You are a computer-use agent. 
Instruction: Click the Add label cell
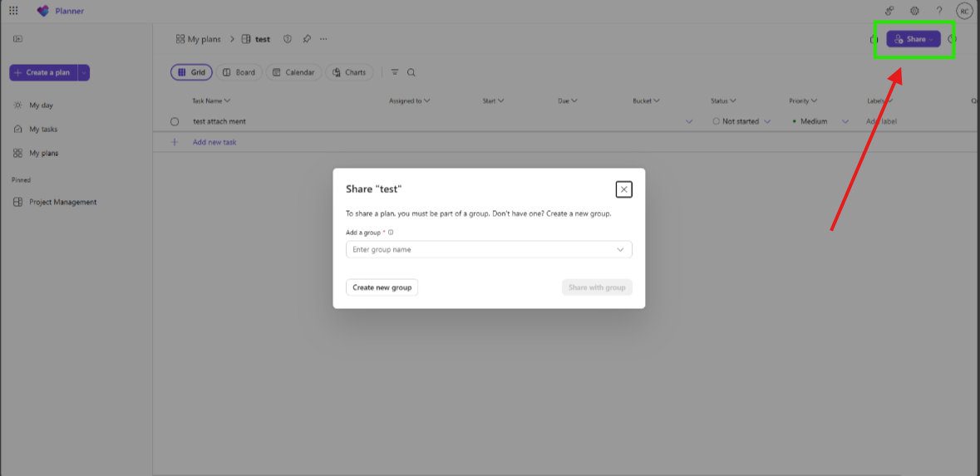[881, 122]
